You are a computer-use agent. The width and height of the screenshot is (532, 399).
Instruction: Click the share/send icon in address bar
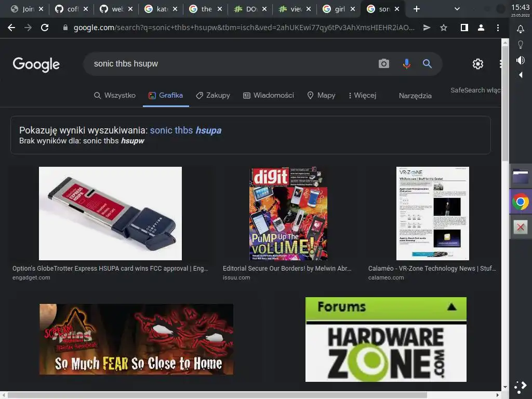(427, 28)
